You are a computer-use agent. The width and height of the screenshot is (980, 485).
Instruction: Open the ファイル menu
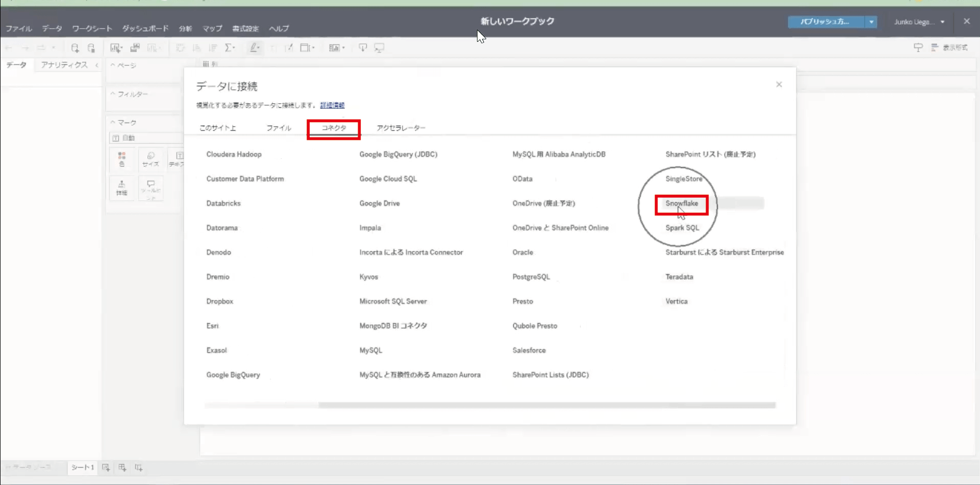[x=19, y=29]
